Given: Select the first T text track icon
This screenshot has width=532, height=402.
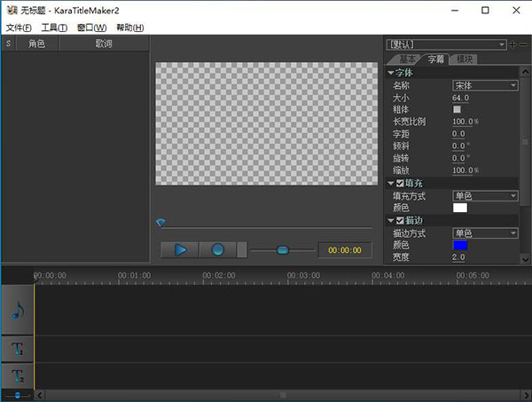Looking at the screenshot, I should point(18,349).
